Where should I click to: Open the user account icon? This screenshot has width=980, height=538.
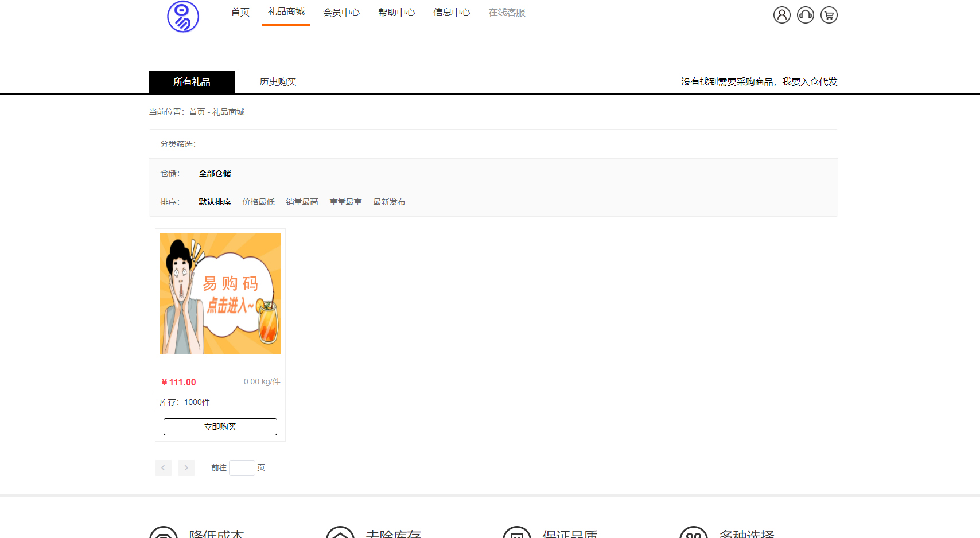pos(781,15)
